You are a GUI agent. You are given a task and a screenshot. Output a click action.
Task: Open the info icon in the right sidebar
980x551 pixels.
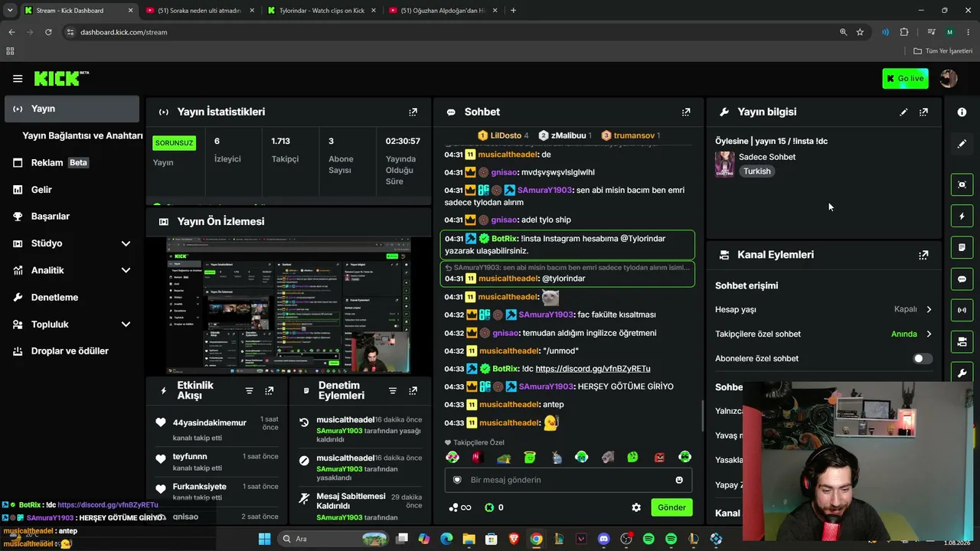[x=962, y=112]
